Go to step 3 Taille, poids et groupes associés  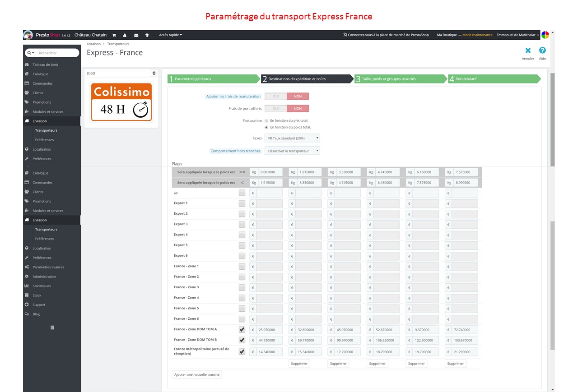pyautogui.click(x=401, y=79)
